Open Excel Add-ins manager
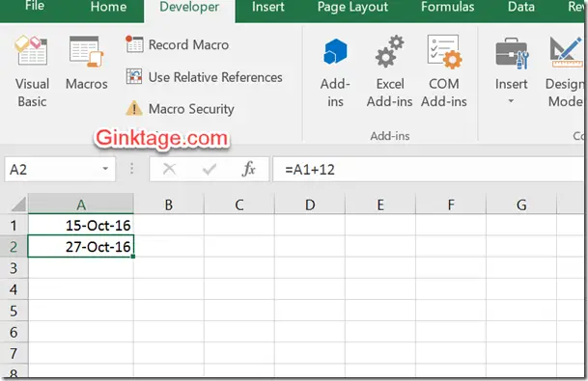This screenshot has height=381, width=588. [x=390, y=71]
